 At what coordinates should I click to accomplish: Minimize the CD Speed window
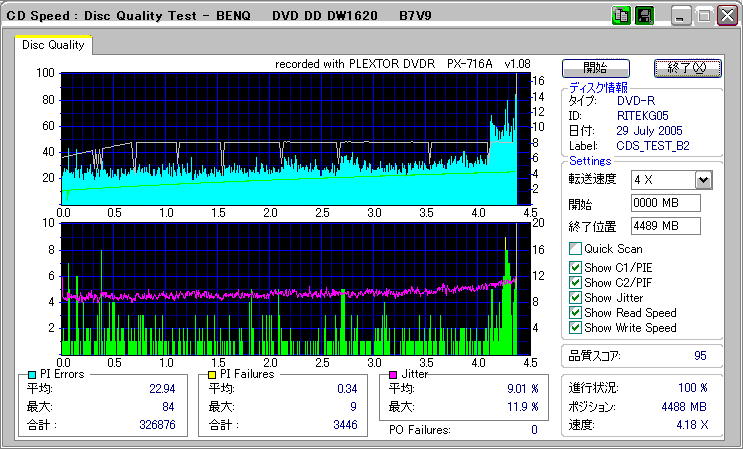[681, 16]
